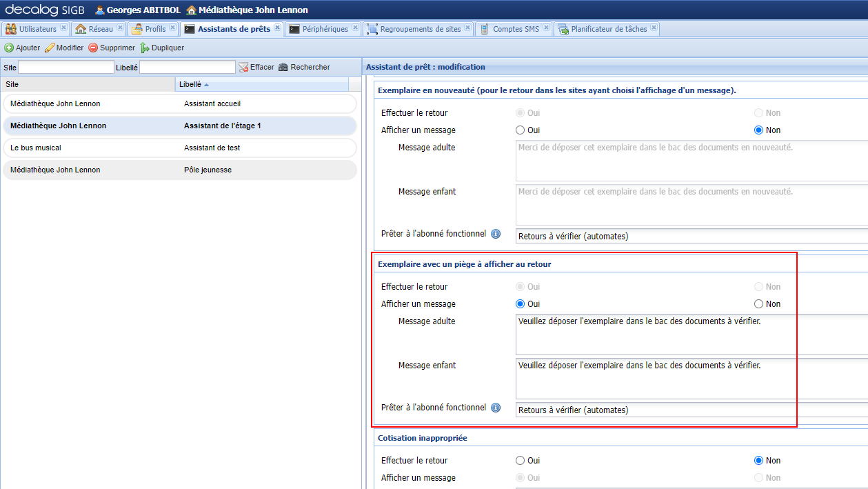Open the Planificateur de tâches tab
The height and width of the screenshot is (489, 868).
coord(608,29)
